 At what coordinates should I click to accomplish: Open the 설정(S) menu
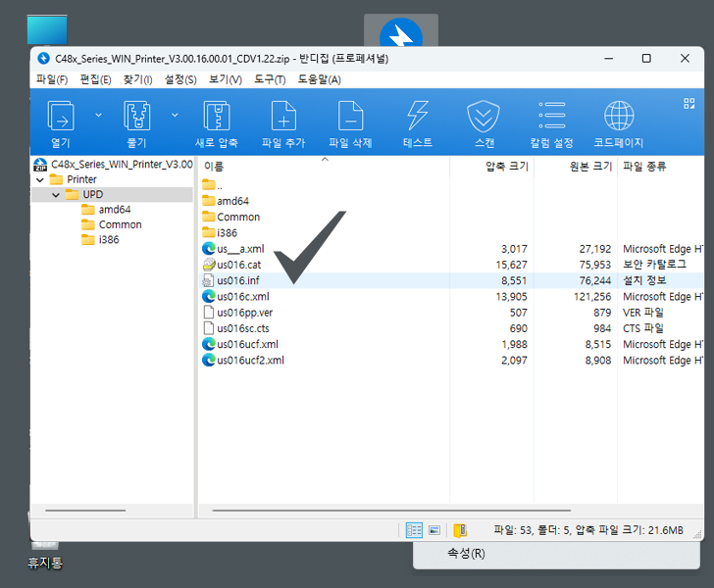(x=180, y=79)
